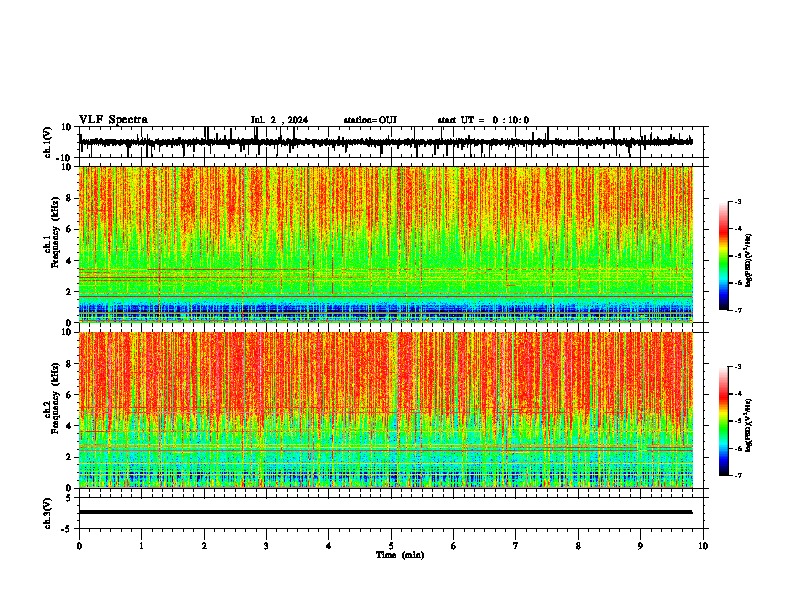
Task: Click the flat ch.3 voltage trace
Action: (x=386, y=512)
